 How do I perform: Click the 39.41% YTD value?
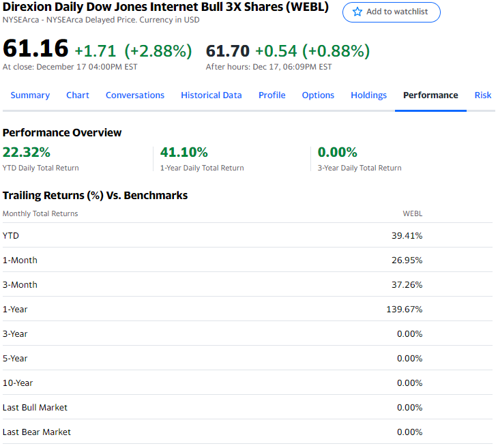tap(407, 235)
